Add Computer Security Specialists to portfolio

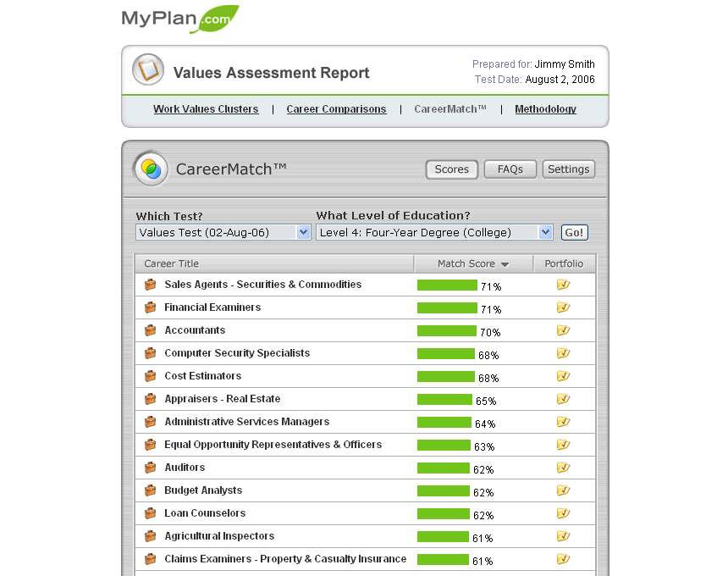[563, 353]
